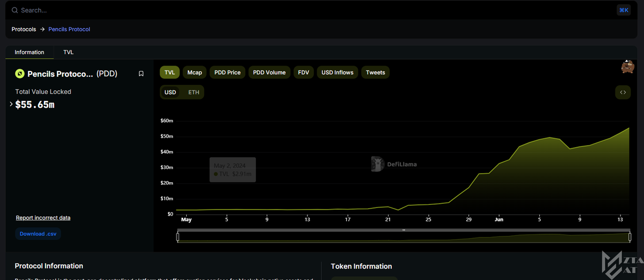Click the right range slider handle
The width and height of the screenshot is (644, 280).
click(x=630, y=237)
